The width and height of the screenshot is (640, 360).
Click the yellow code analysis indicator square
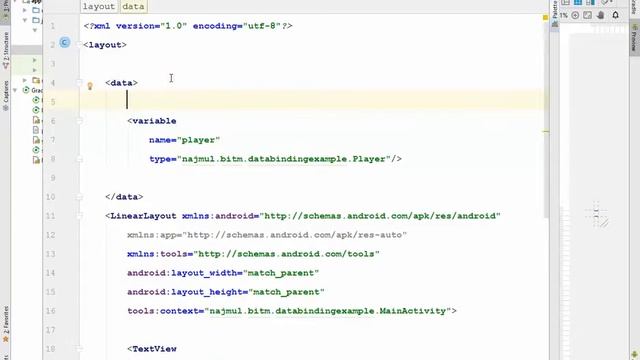coord(545,18)
